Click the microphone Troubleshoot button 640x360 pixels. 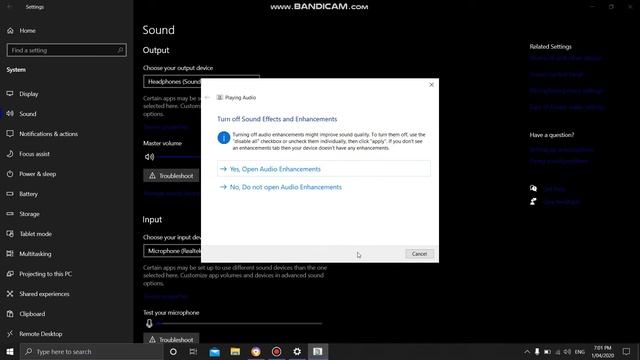pyautogui.click(x=171, y=339)
